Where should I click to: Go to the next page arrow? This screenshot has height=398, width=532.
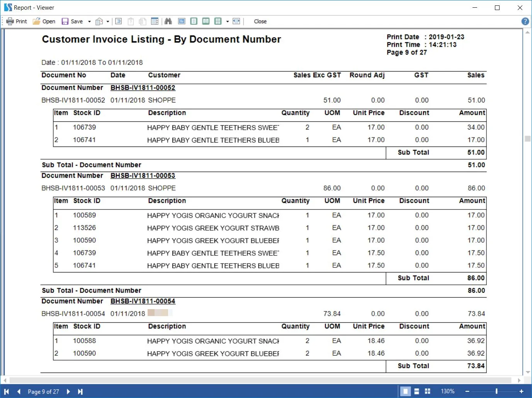[68, 391]
